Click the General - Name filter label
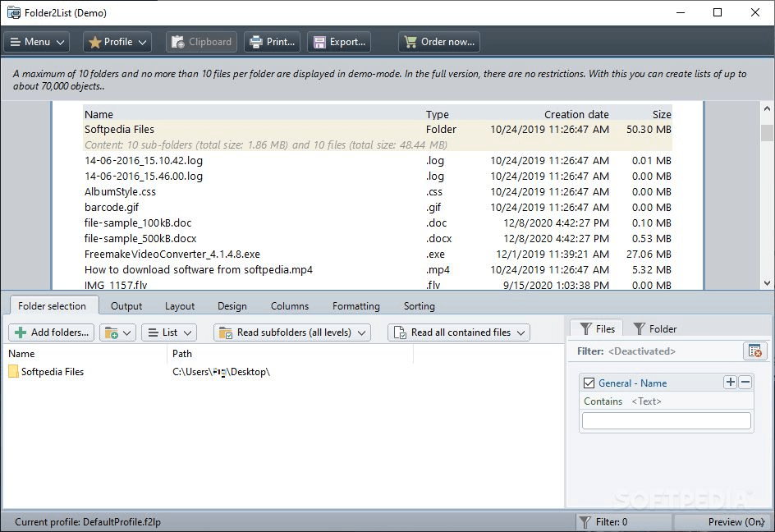The height and width of the screenshot is (532, 775). [632, 383]
